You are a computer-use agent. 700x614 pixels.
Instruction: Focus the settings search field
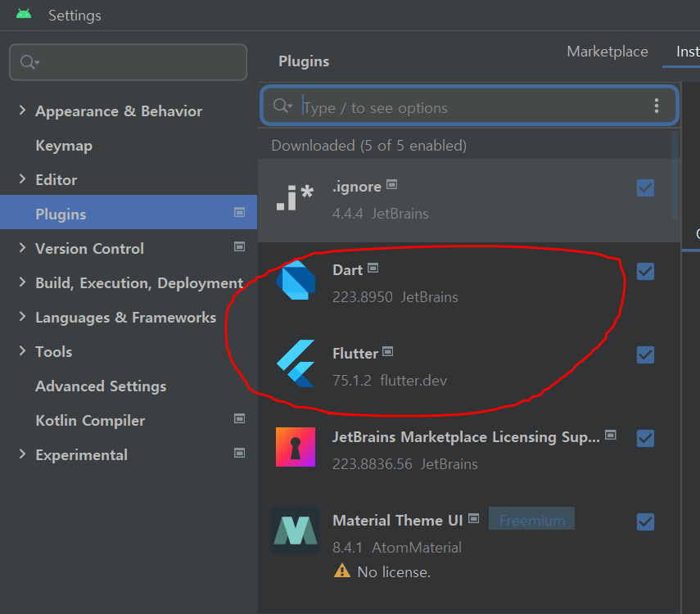coord(128,62)
